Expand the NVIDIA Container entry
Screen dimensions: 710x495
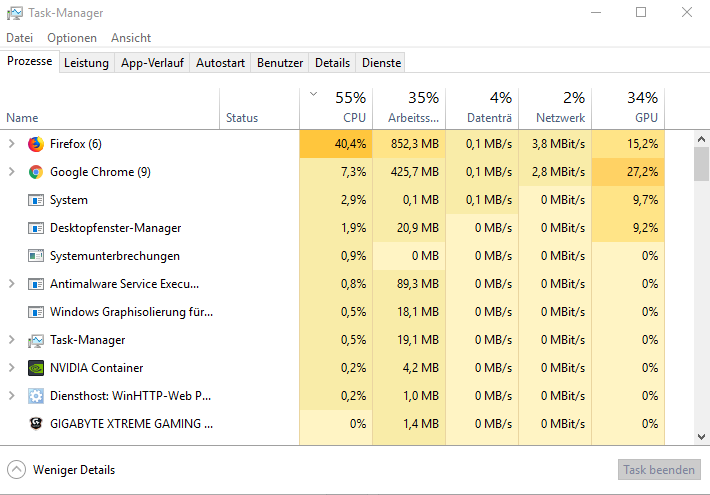click(12, 368)
